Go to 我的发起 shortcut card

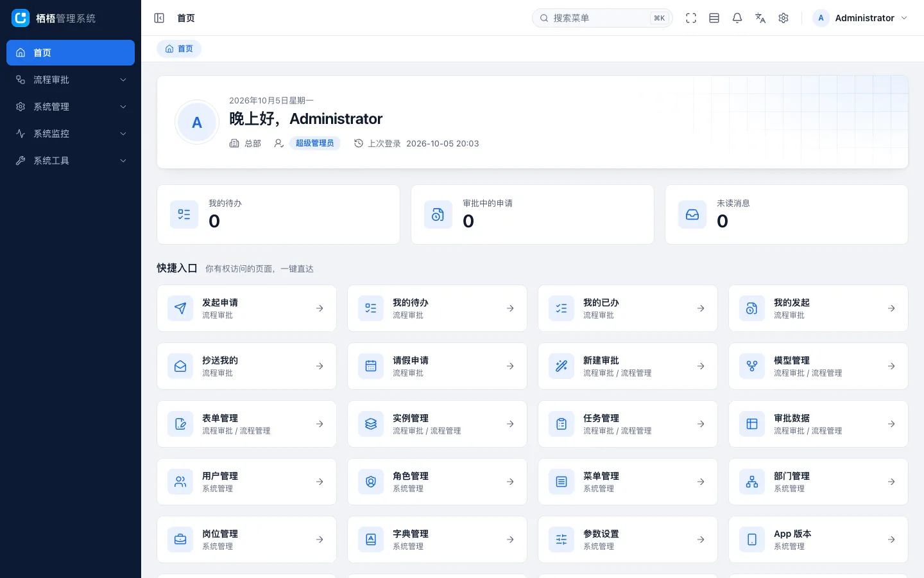click(818, 308)
